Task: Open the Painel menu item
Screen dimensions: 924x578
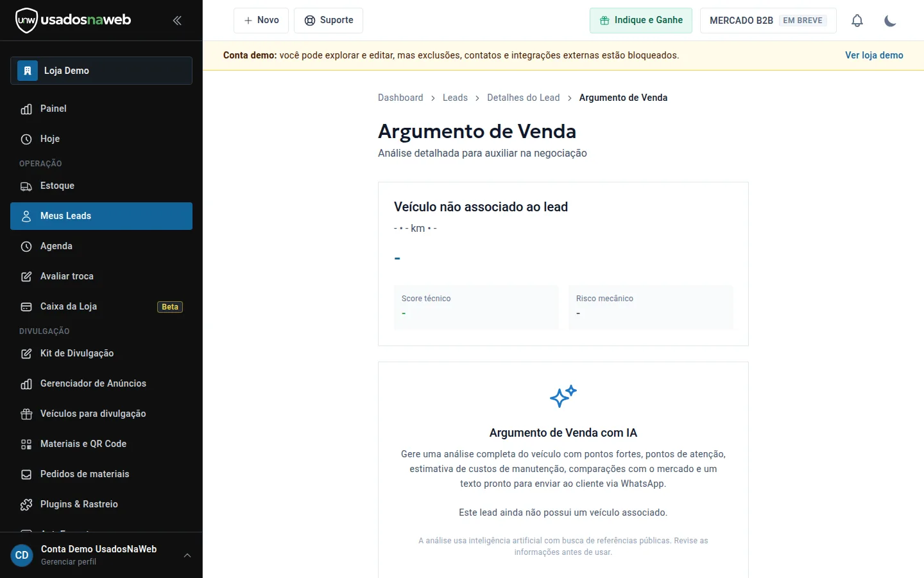Action: pos(101,109)
